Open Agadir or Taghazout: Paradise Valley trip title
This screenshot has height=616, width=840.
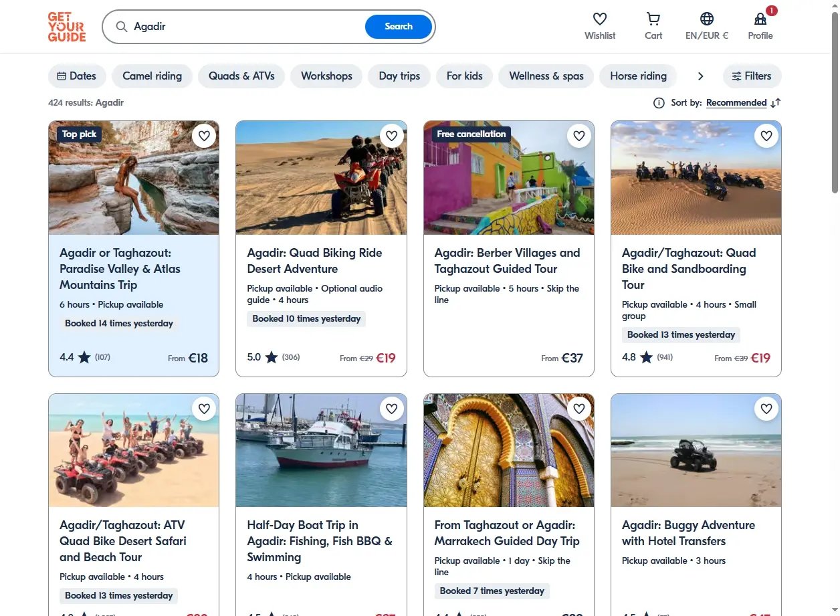coord(120,269)
